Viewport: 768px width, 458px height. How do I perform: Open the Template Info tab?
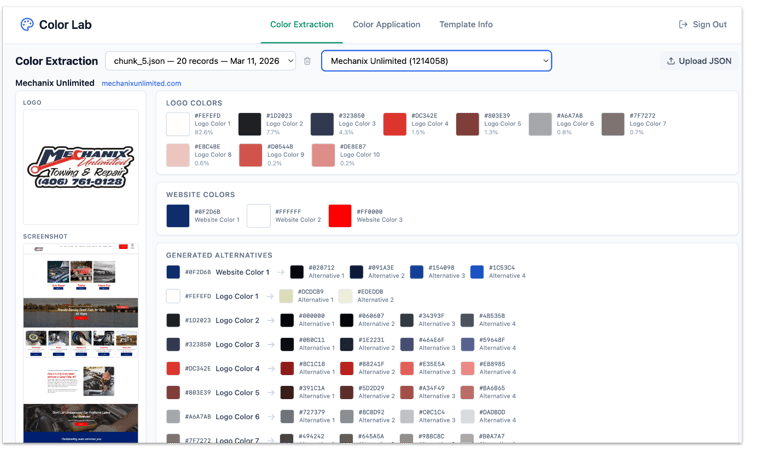[466, 24]
